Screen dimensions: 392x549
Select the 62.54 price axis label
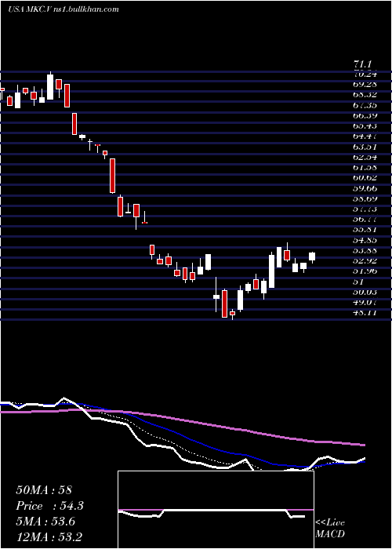(x=365, y=157)
